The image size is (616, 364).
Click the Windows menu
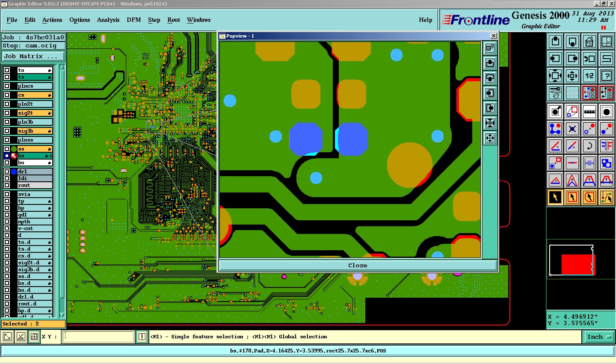(x=198, y=20)
